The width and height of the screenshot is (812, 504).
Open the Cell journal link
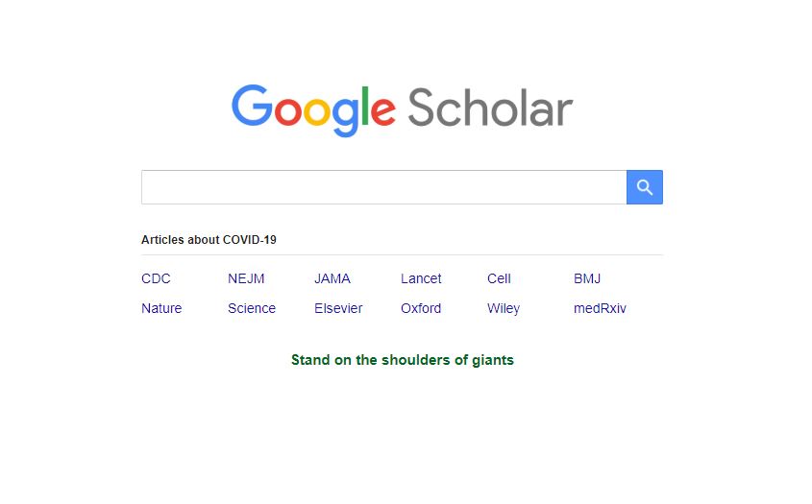point(499,278)
